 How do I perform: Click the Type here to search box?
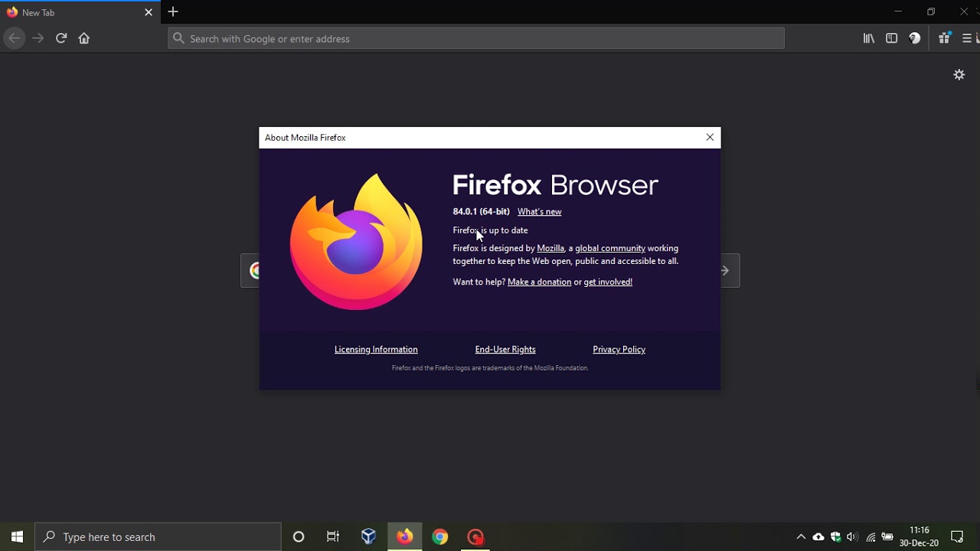[x=158, y=536]
